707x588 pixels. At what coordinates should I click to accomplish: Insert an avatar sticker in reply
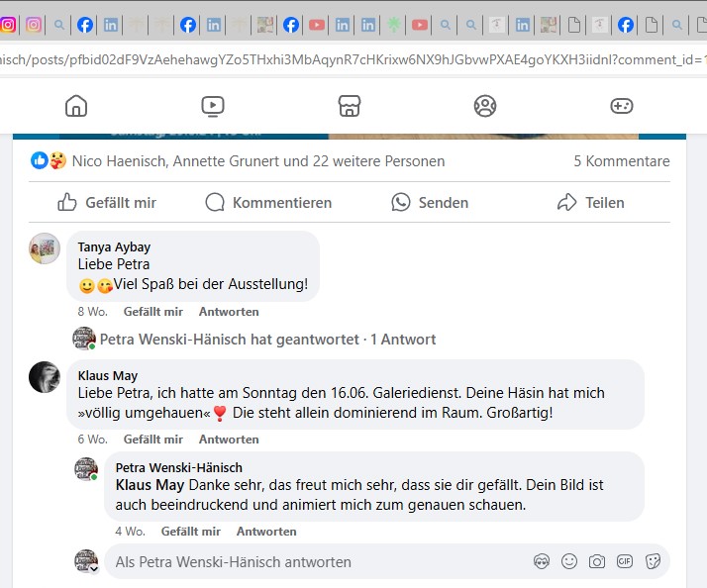coord(542,561)
